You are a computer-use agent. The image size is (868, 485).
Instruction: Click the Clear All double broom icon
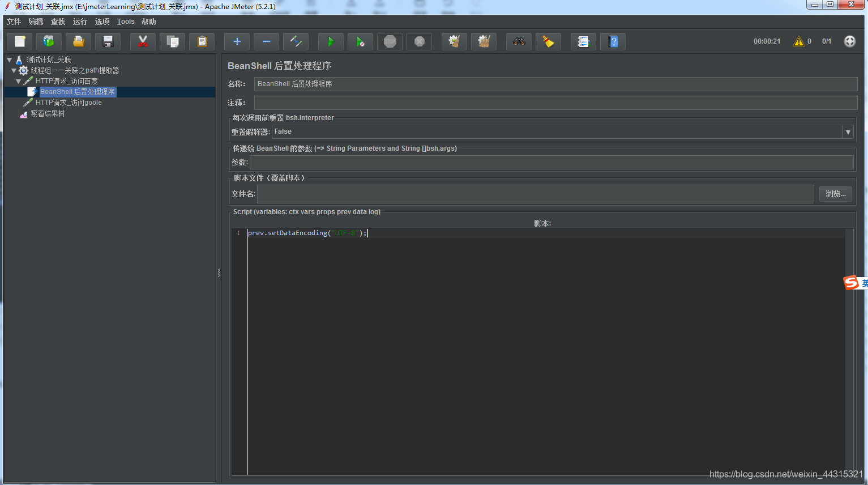tap(484, 41)
